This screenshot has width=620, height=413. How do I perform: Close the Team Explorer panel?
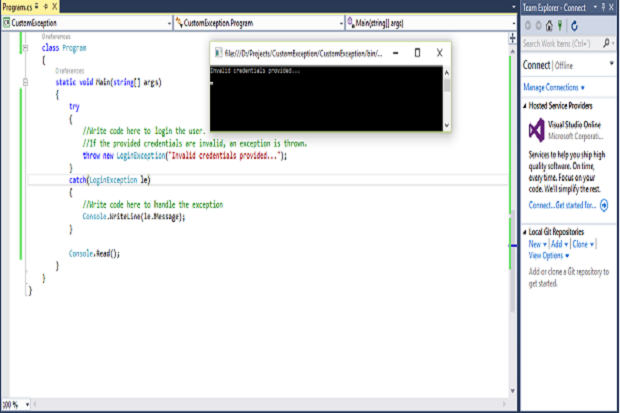(x=611, y=7)
